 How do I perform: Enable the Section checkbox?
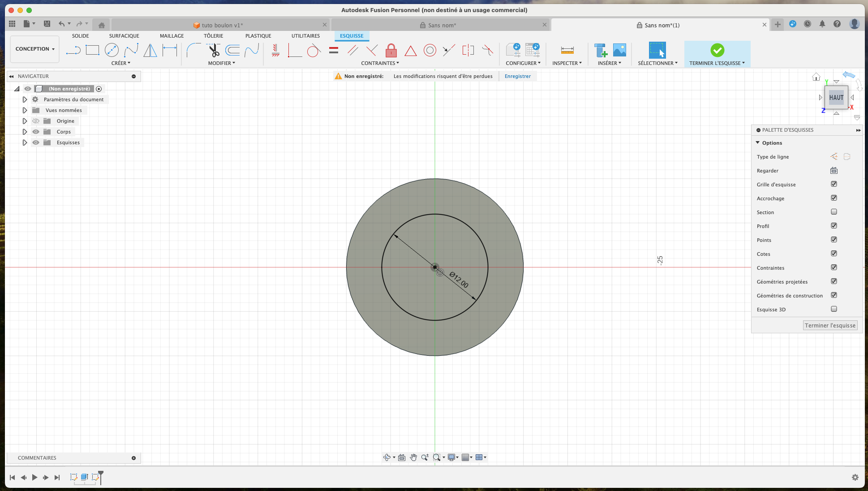tap(834, 212)
